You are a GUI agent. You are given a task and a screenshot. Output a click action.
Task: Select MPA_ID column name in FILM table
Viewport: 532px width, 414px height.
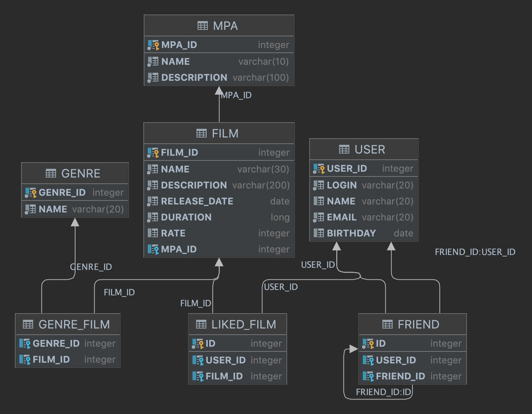point(179,249)
